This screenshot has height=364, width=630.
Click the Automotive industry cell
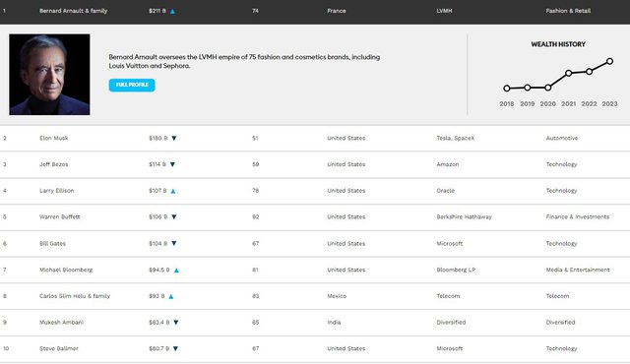click(562, 138)
